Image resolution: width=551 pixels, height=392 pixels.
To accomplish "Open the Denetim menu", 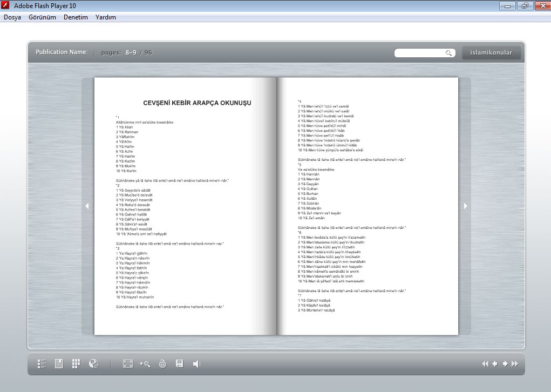I will (x=76, y=17).
